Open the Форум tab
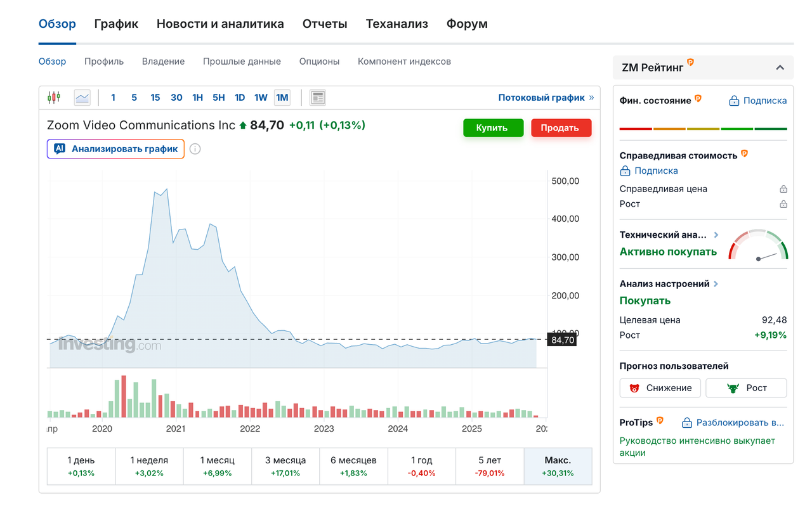 coord(467,24)
